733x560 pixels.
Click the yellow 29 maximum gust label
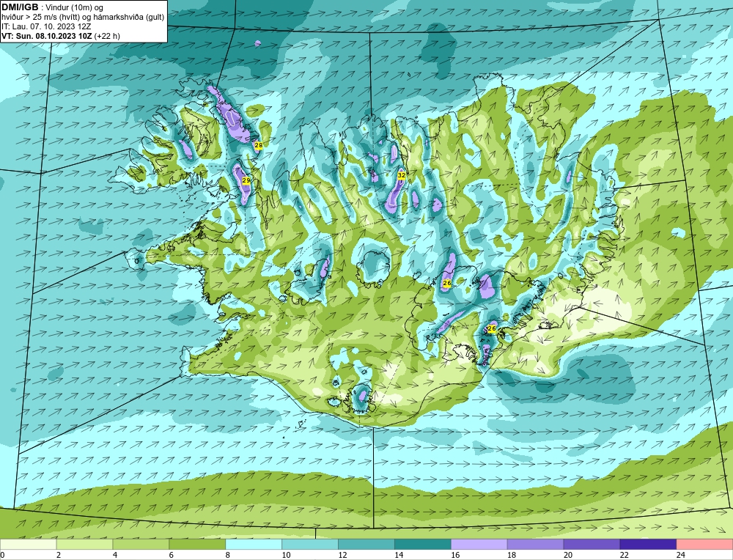(x=246, y=180)
